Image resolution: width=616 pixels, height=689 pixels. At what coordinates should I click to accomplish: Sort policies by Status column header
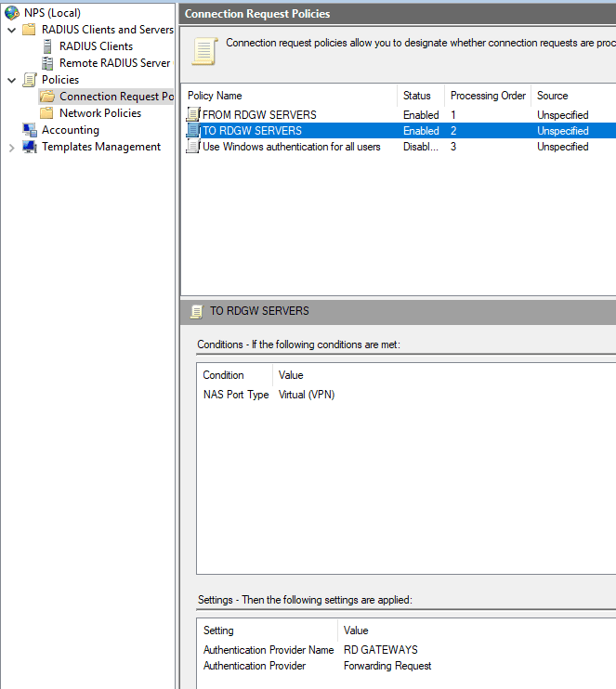click(x=417, y=96)
